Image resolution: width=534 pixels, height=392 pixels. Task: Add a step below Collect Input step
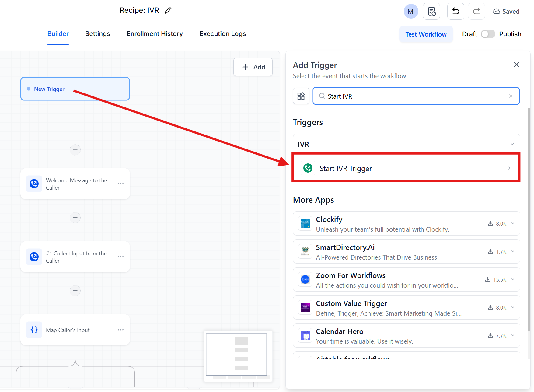pyautogui.click(x=75, y=291)
